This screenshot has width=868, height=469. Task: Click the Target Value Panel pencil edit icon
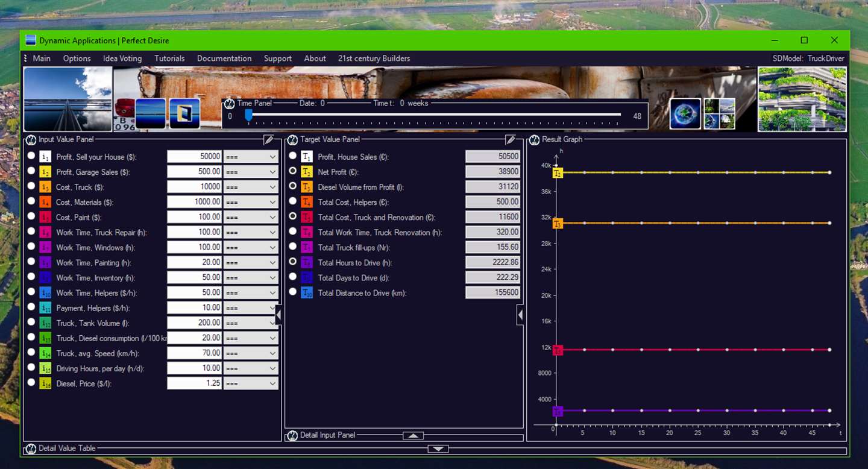(511, 140)
